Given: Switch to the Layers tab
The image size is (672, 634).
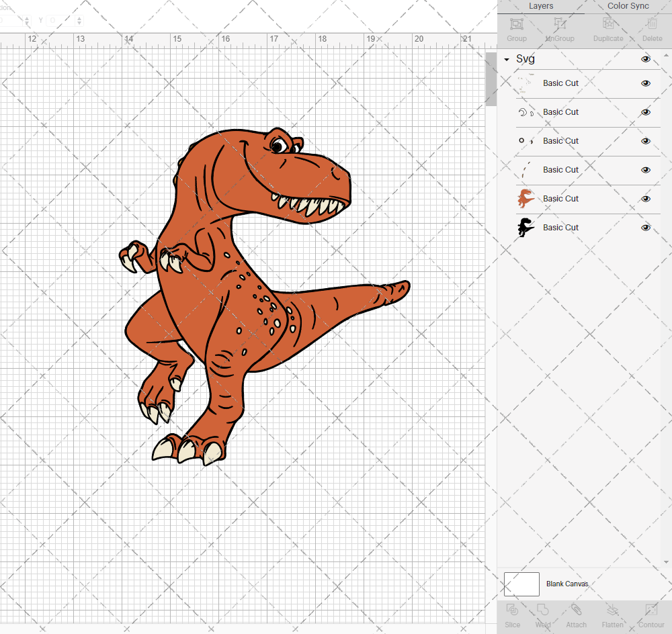Looking at the screenshot, I should [x=541, y=6].
